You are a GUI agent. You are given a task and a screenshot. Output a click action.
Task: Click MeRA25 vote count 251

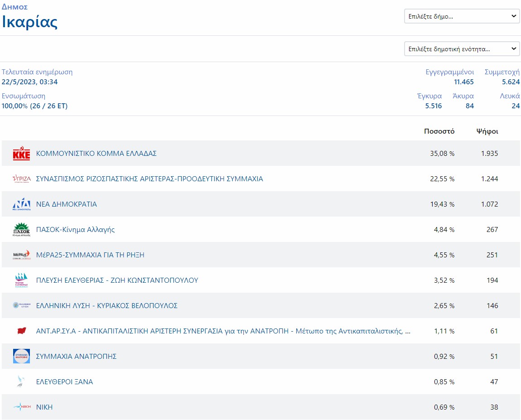(x=492, y=255)
